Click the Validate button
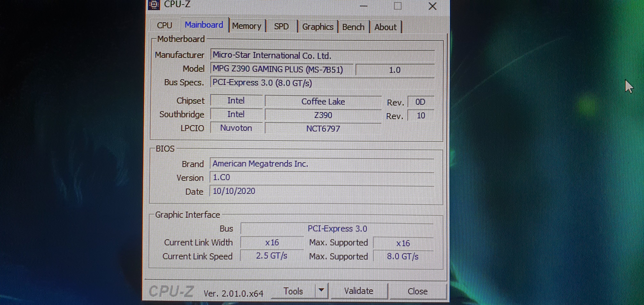Screen dimensions: 644x305 tap(359, 291)
